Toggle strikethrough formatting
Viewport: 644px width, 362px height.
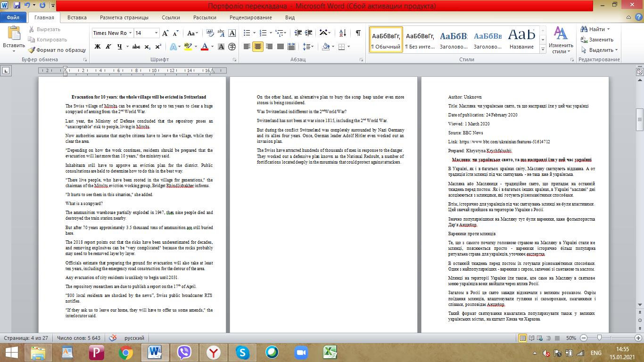[136, 47]
